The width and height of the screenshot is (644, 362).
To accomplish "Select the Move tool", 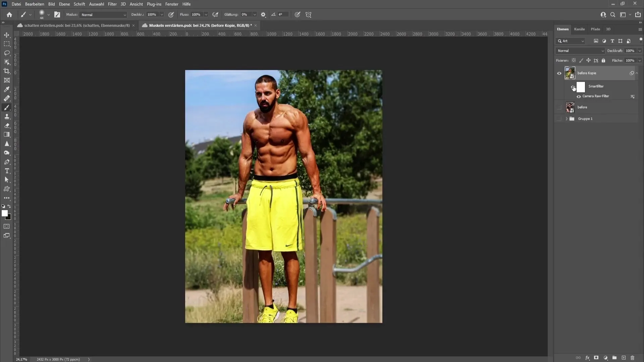I will click(x=7, y=35).
